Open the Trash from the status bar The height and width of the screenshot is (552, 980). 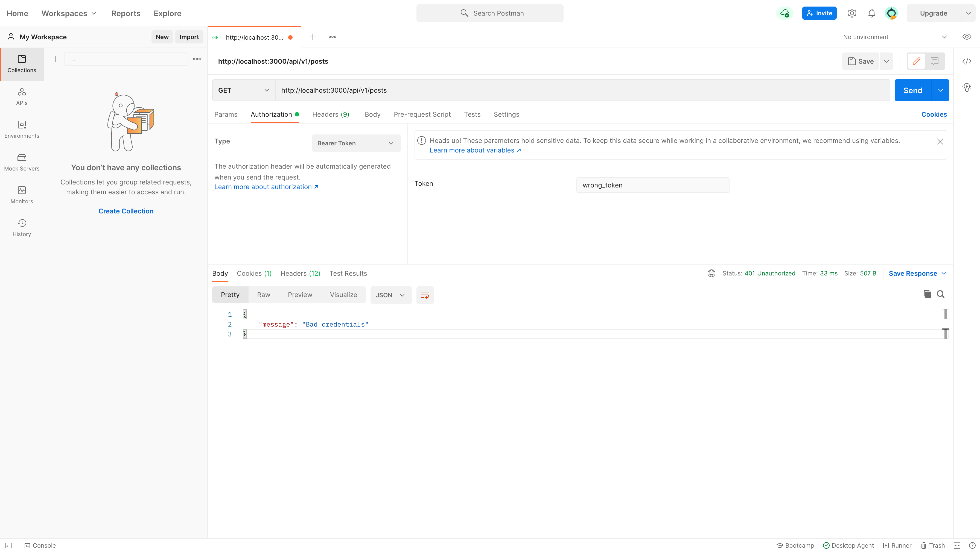click(x=932, y=545)
